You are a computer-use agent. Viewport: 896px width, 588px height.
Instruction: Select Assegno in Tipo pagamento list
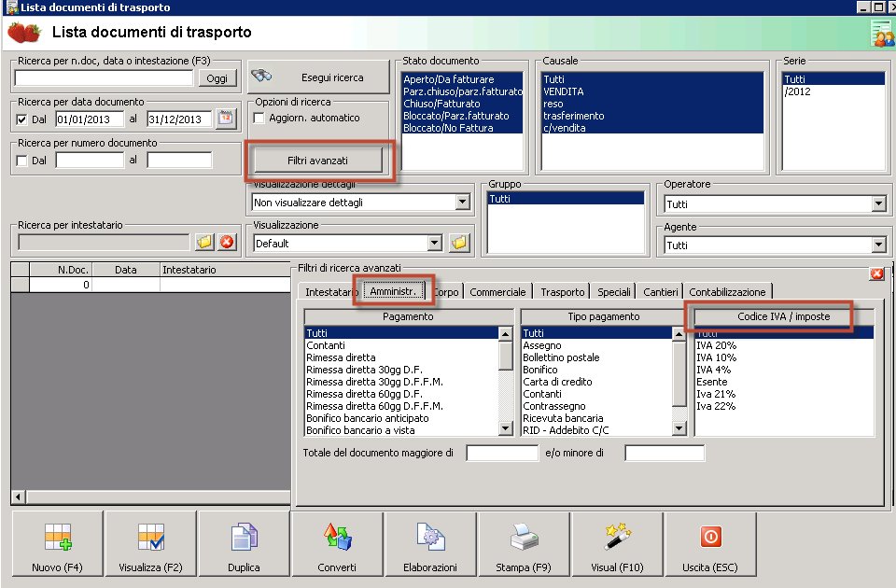click(596, 345)
